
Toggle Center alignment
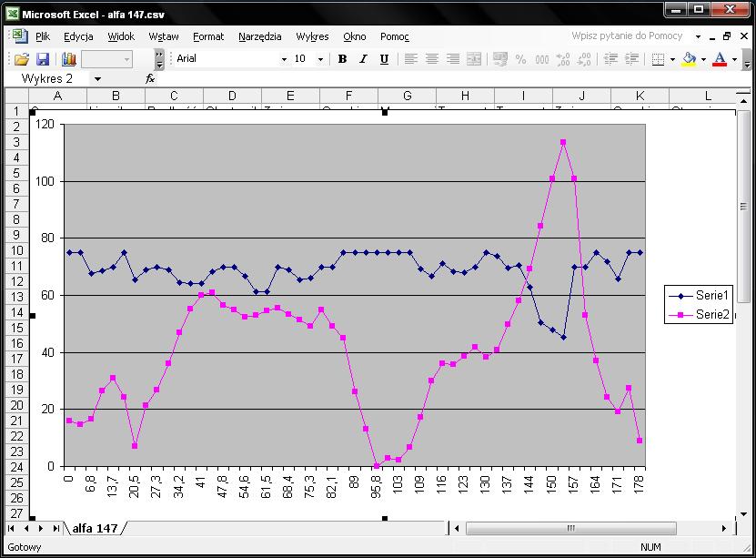[432, 59]
